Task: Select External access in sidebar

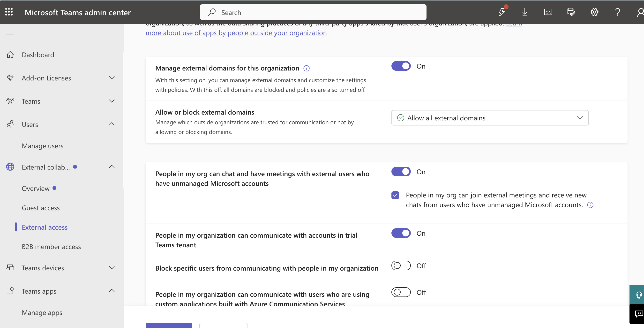Action: coord(45,227)
